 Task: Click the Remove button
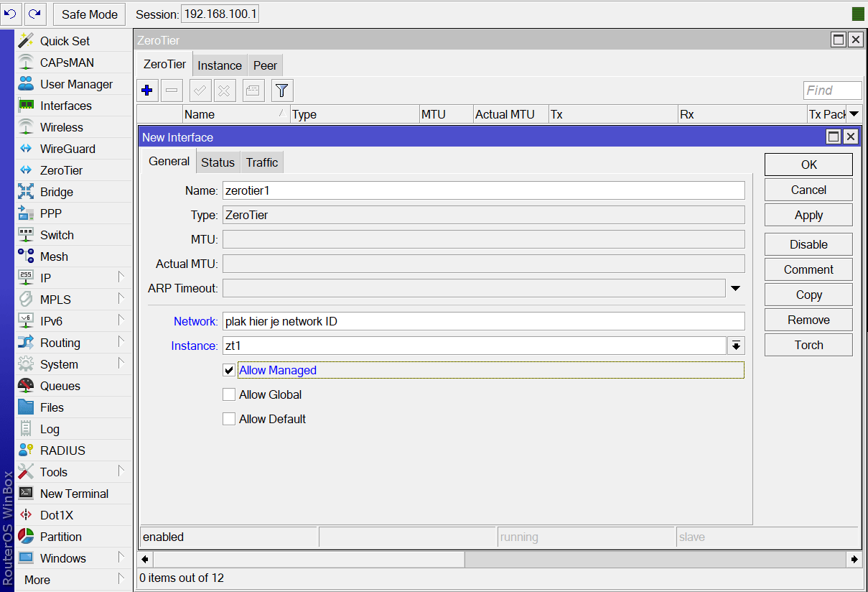808,320
